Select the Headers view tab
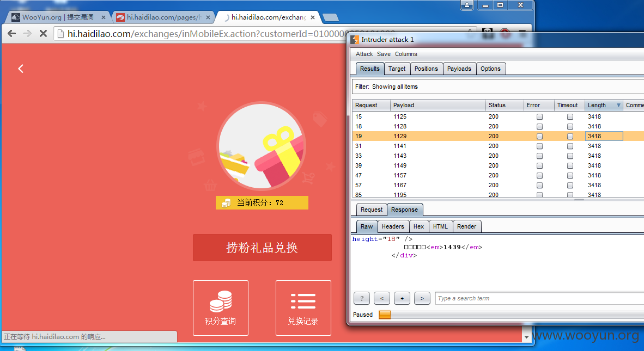Screen dimensions: 644x351 click(393, 226)
